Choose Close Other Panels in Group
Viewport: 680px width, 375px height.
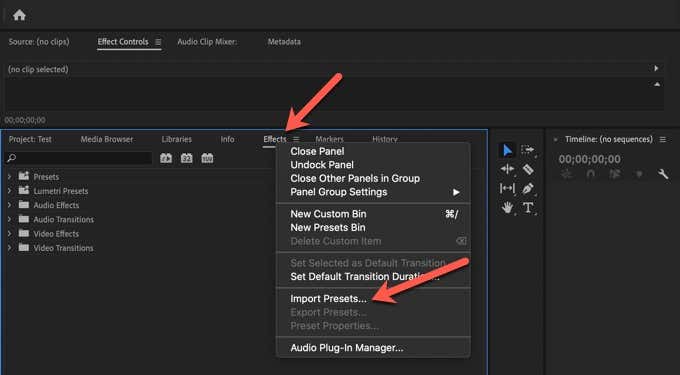(x=355, y=178)
